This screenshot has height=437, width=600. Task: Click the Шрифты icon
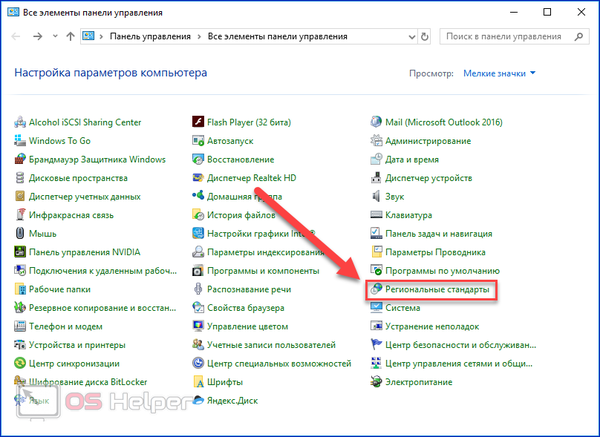(198, 382)
